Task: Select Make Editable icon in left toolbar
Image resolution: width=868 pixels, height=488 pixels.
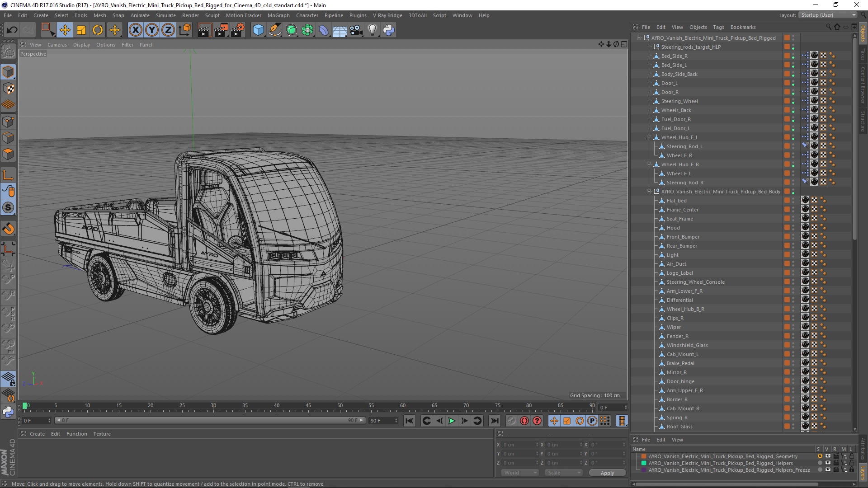Action: pos(8,51)
